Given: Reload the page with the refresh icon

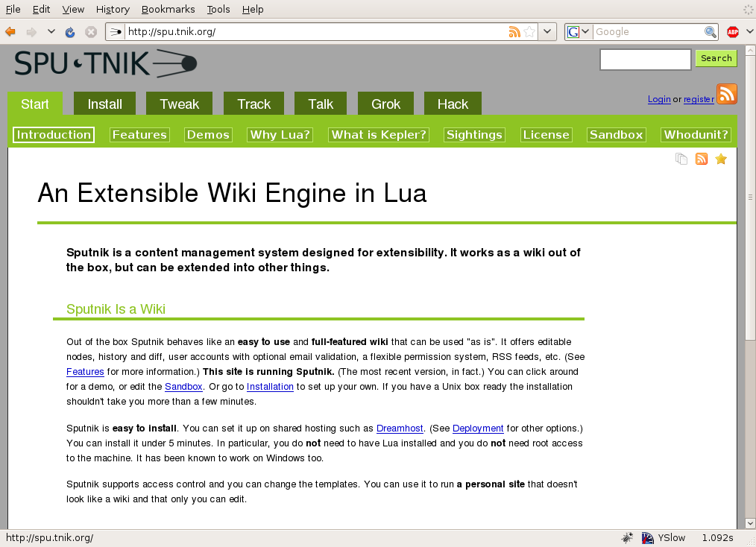Looking at the screenshot, I should 70,32.
